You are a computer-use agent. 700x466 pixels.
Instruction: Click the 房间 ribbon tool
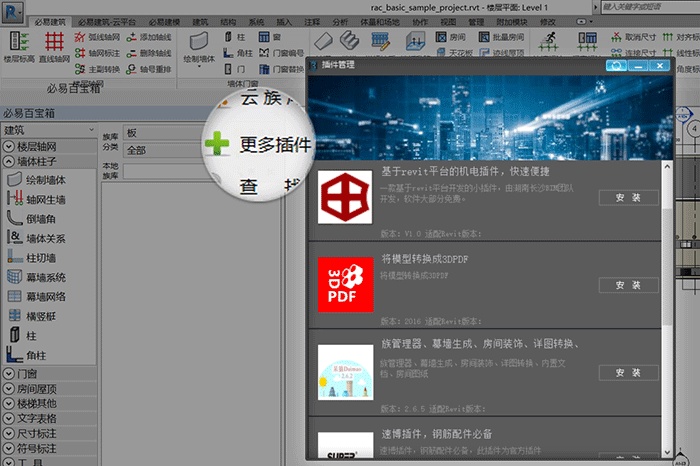(451, 37)
